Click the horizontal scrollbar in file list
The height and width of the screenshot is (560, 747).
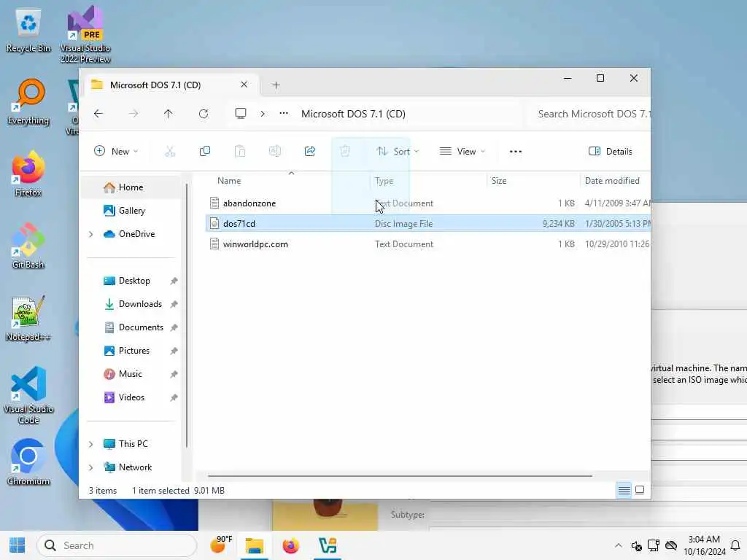point(400,475)
